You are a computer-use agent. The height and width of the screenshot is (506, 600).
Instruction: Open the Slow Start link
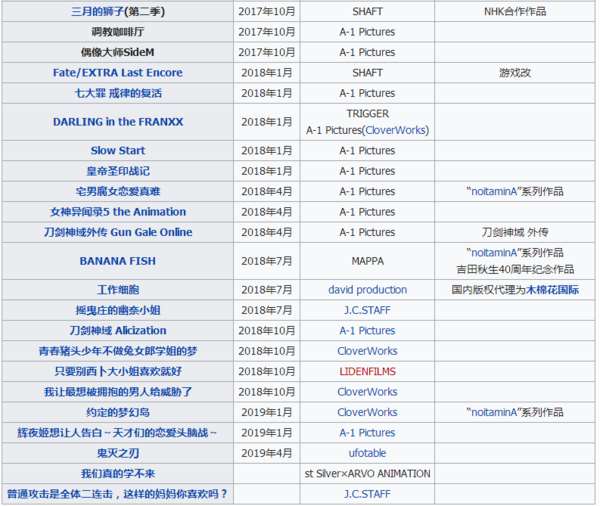click(118, 150)
